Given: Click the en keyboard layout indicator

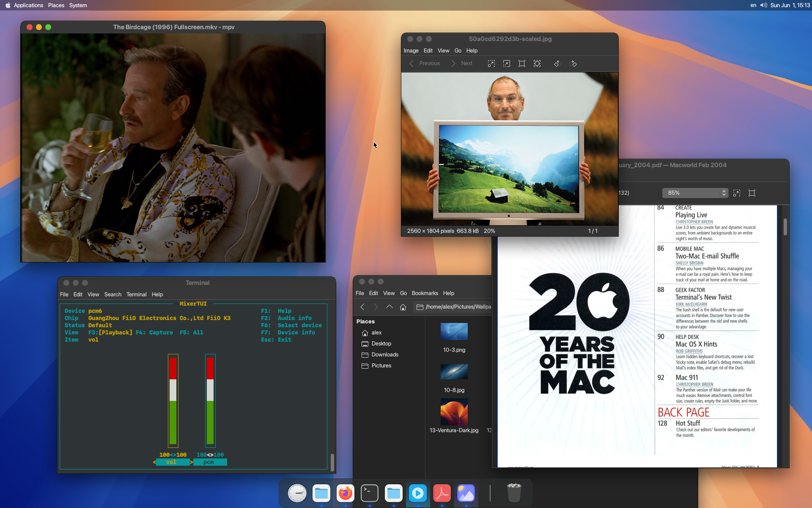Looking at the screenshot, I should point(753,5).
